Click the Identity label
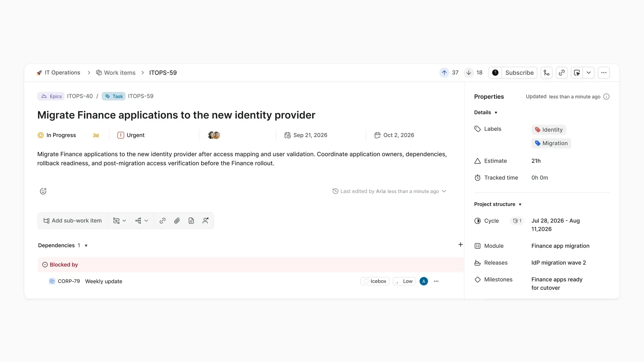 point(549,130)
